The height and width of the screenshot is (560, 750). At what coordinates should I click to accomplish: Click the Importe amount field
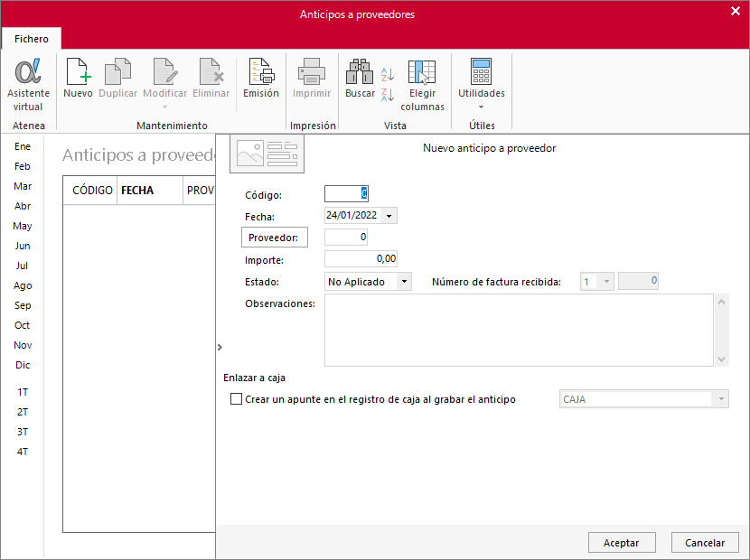pos(361,258)
